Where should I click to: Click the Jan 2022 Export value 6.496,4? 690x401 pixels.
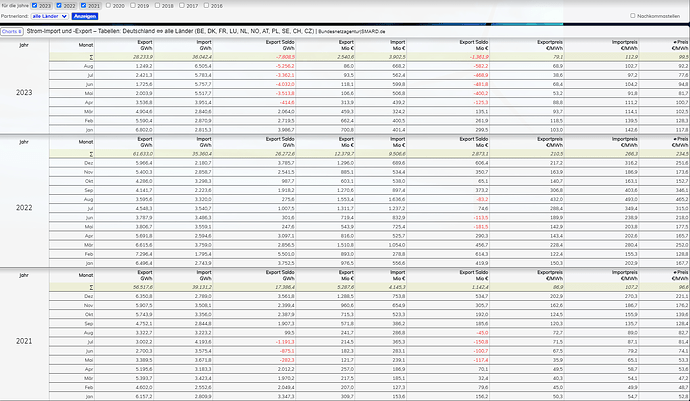pyautogui.click(x=144, y=263)
